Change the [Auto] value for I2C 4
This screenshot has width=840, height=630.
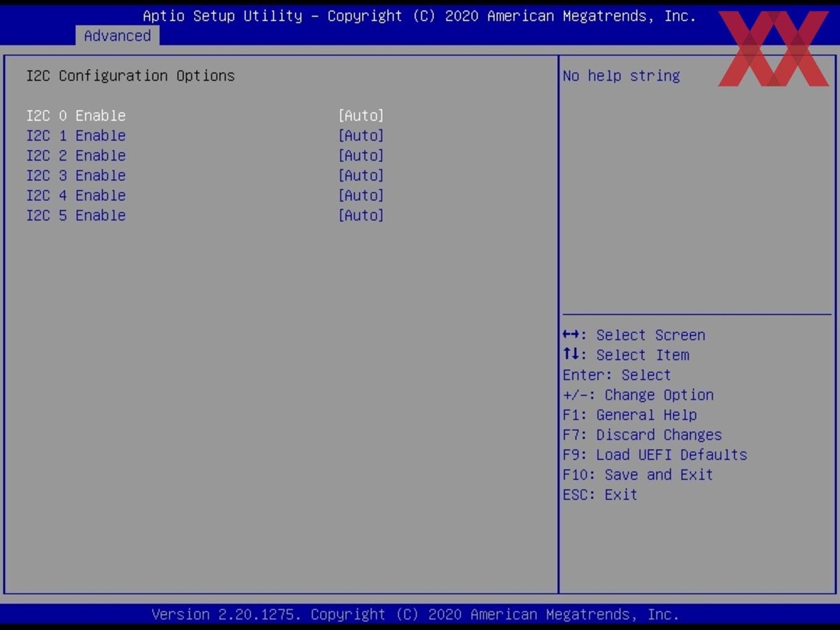click(x=361, y=195)
